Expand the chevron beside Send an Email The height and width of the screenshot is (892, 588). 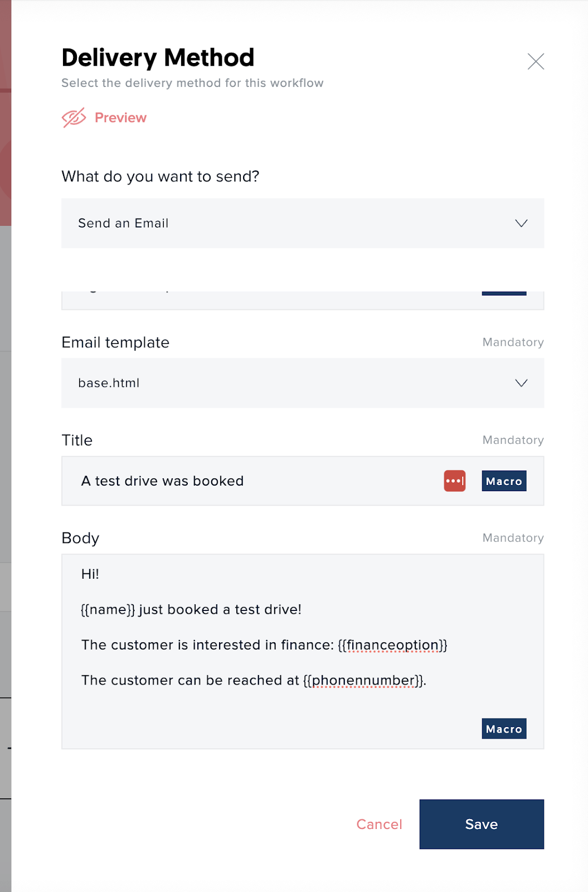pyautogui.click(x=521, y=223)
